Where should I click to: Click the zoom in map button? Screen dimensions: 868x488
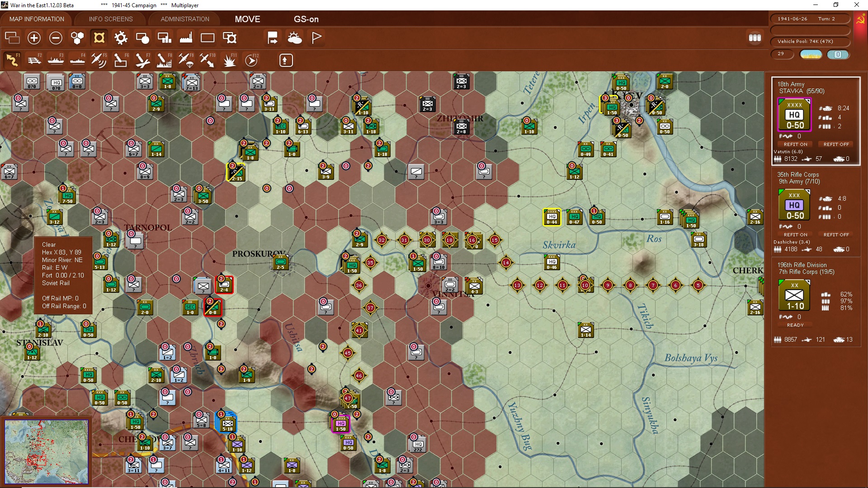pos(34,38)
